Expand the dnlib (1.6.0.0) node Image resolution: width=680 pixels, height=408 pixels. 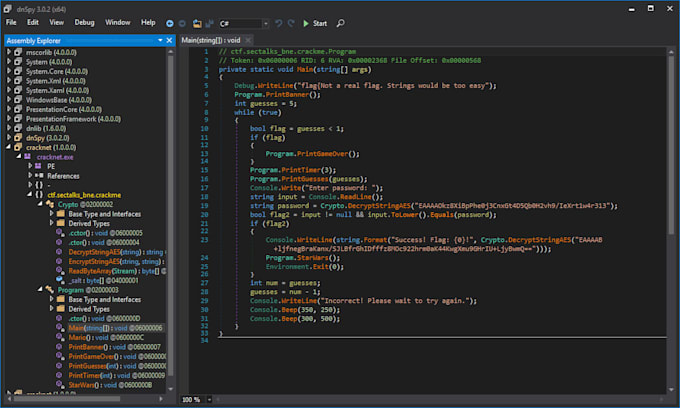click(8, 128)
